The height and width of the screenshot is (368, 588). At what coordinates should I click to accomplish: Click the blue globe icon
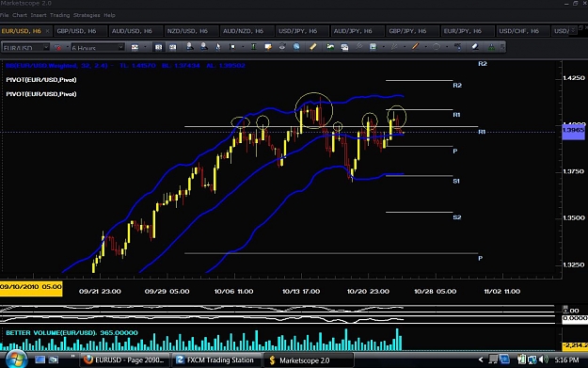tap(296, 46)
